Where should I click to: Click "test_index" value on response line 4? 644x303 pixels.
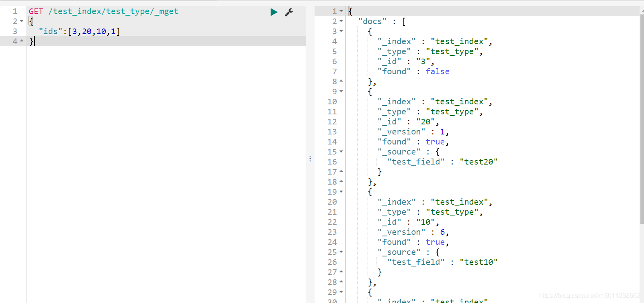tap(459, 41)
